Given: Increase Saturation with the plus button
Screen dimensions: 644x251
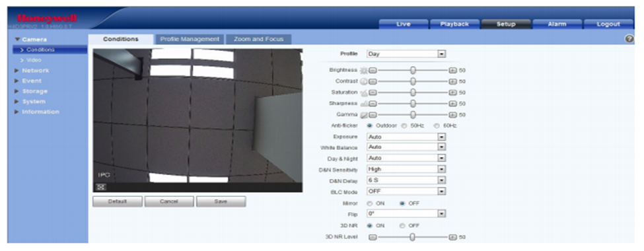Looking at the screenshot, I should (x=452, y=92).
